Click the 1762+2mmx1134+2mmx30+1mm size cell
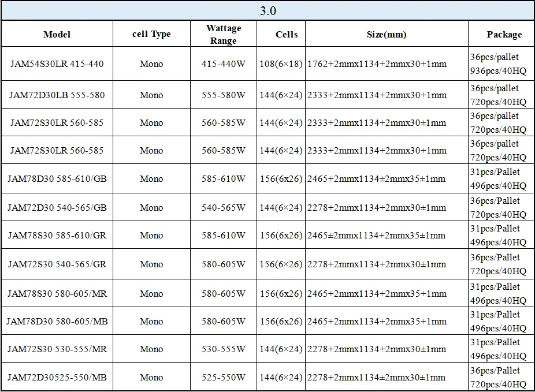The width and height of the screenshot is (535, 392). 387,64
